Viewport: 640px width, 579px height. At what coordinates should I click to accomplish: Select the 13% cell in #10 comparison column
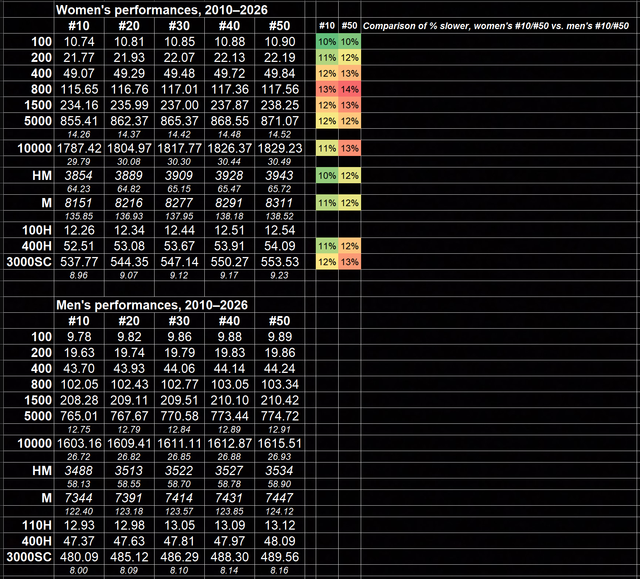(327, 89)
